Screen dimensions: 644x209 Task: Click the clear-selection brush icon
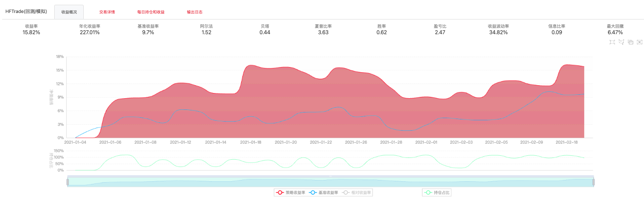[x=640, y=42]
